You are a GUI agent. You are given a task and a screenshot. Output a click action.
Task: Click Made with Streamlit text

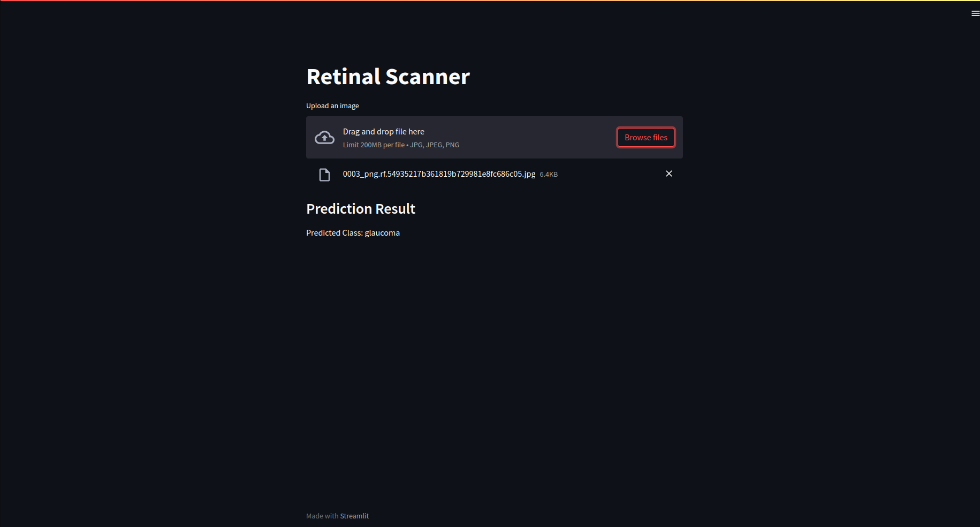[x=337, y=516]
